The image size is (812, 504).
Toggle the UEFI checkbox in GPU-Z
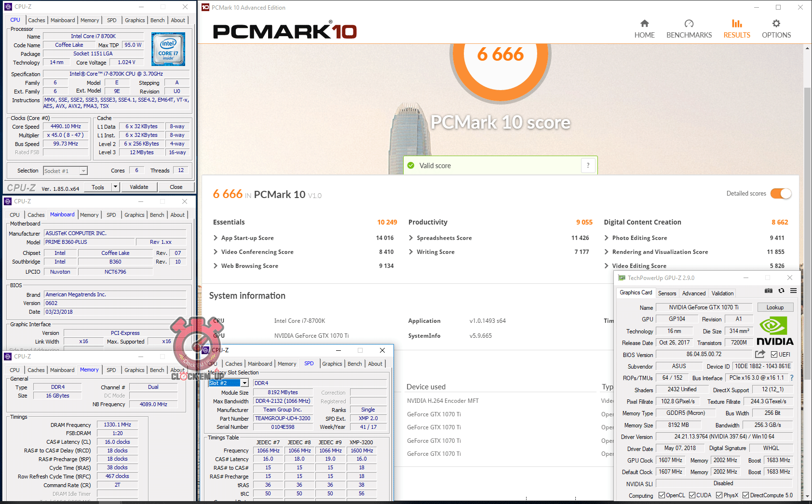[774, 355]
